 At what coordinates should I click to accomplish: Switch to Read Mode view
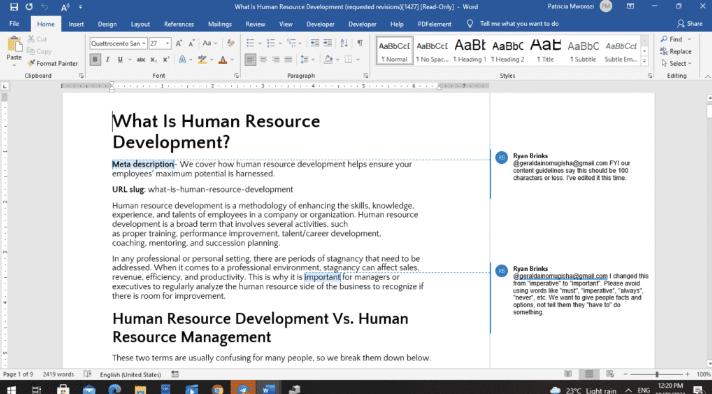[x=568, y=374]
